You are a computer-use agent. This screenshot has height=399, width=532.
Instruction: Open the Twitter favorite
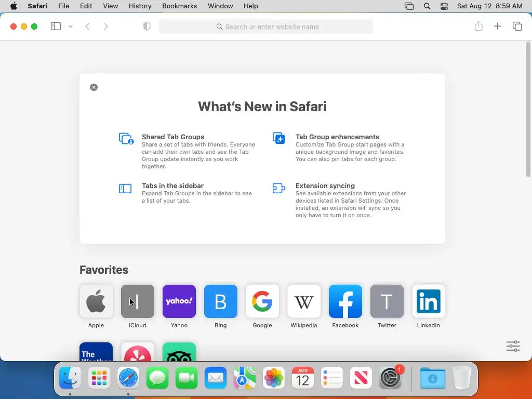(x=387, y=301)
